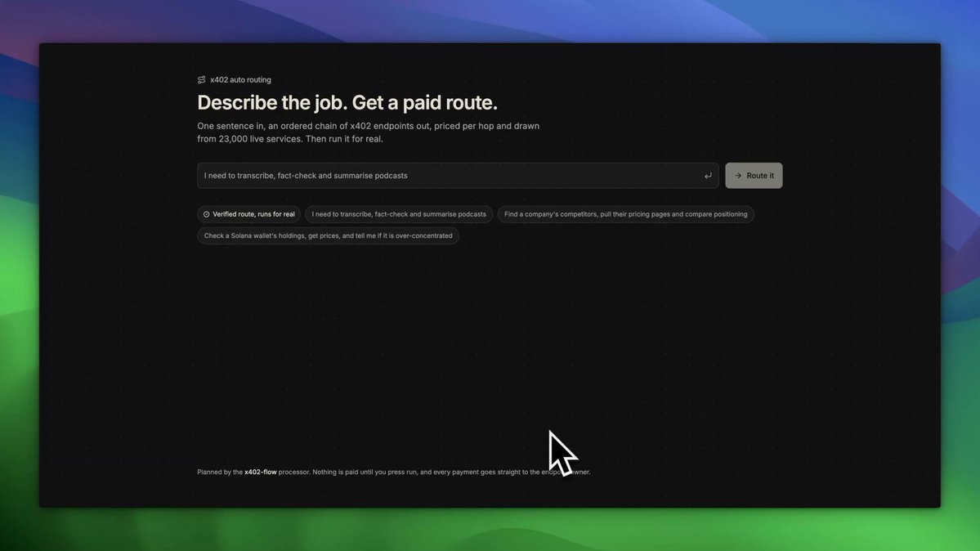Click the return-key icon in the prompt field
The width and height of the screenshot is (980, 551).
pyautogui.click(x=708, y=176)
